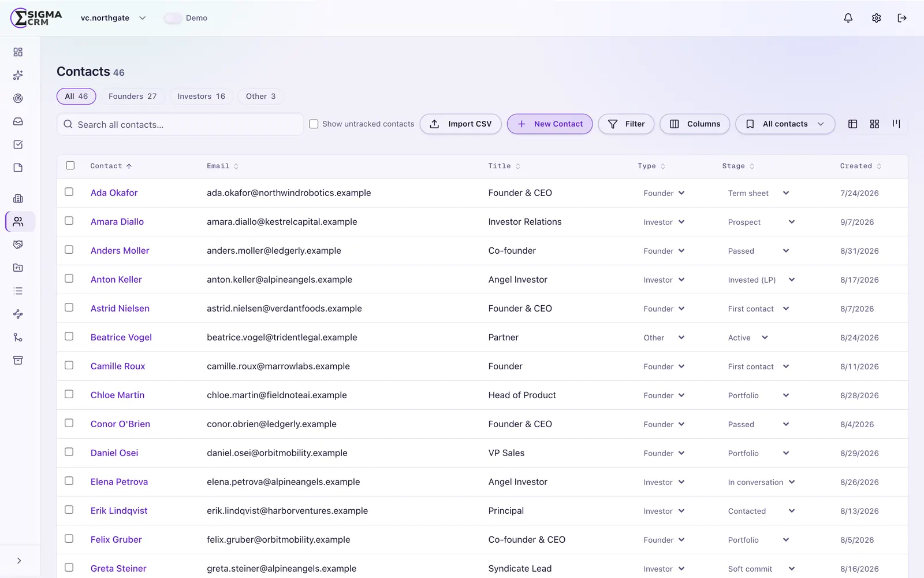Select the checkbox for Beatrice Vogel
The width and height of the screenshot is (924, 578).
69,336
